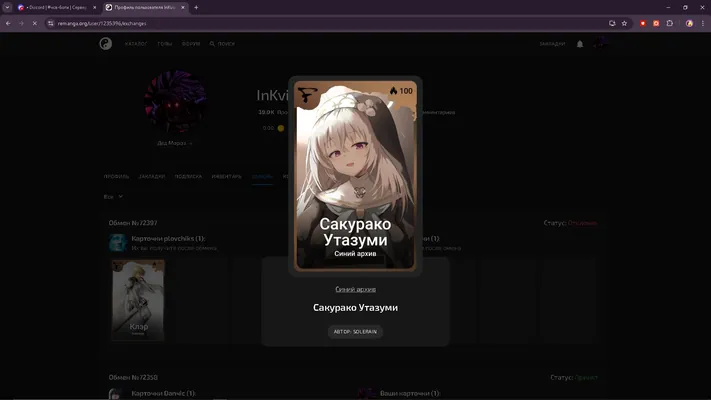
Task: Click the address bar URL field
Action: coord(326,23)
